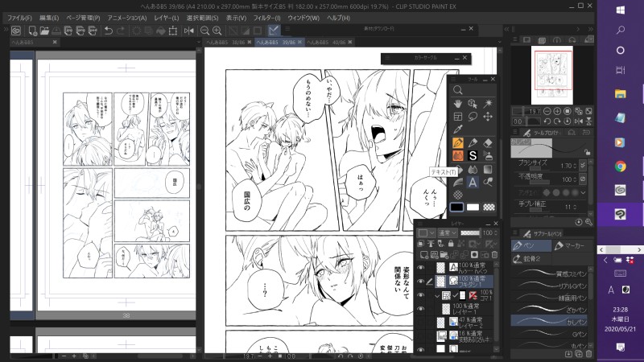Click the New raster layer icon
The width and height of the screenshot is (644, 362).
point(424,255)
